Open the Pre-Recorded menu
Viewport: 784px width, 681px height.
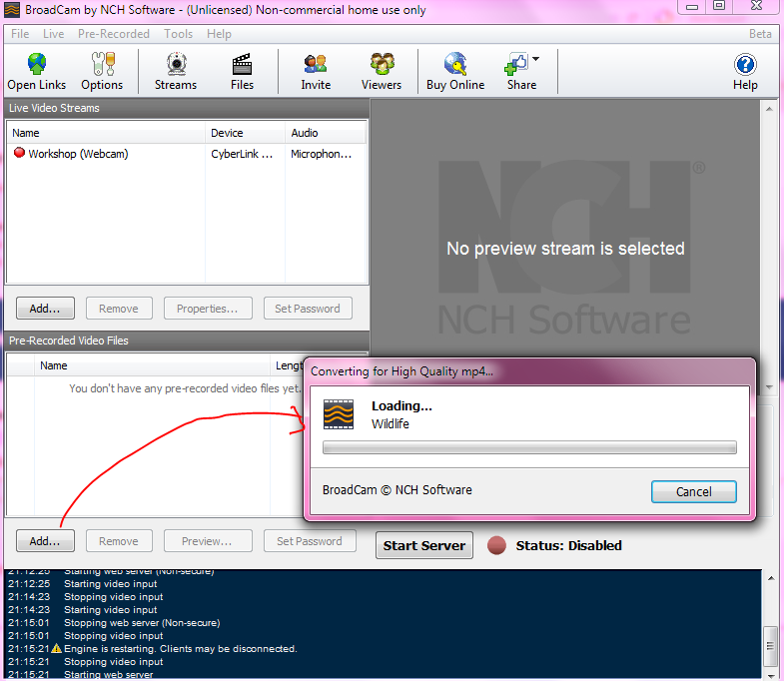pyautogui.click(x=114, y=34)
